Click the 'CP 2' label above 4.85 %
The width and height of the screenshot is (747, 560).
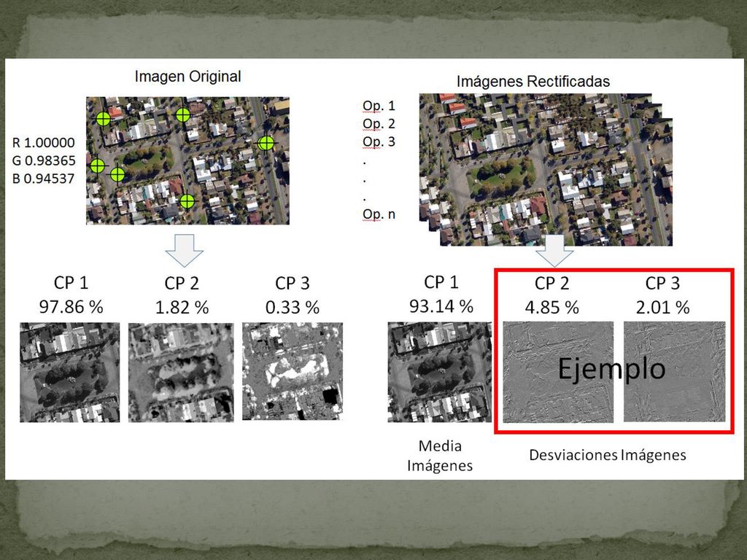click(x=551, y=284)
